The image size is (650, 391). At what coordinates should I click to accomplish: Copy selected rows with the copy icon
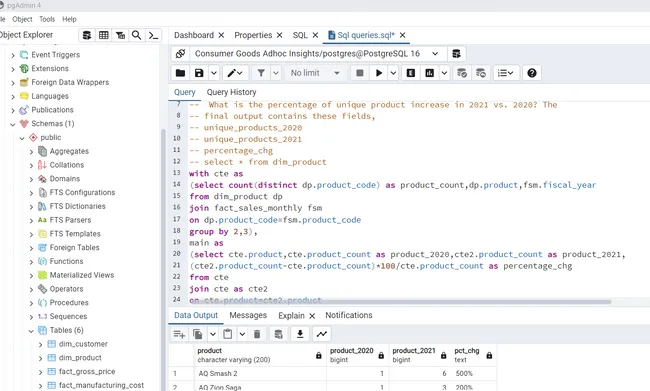tap(198, 334)
